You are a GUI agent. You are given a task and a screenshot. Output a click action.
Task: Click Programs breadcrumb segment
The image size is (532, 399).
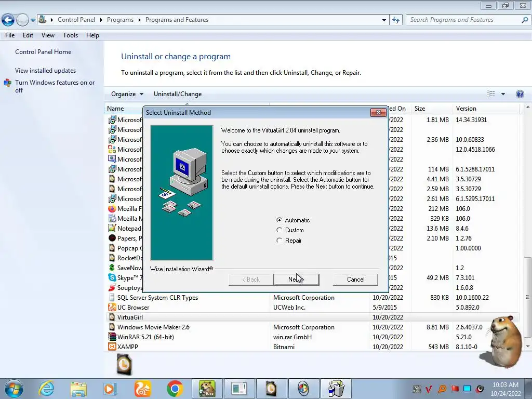point(120,20)
